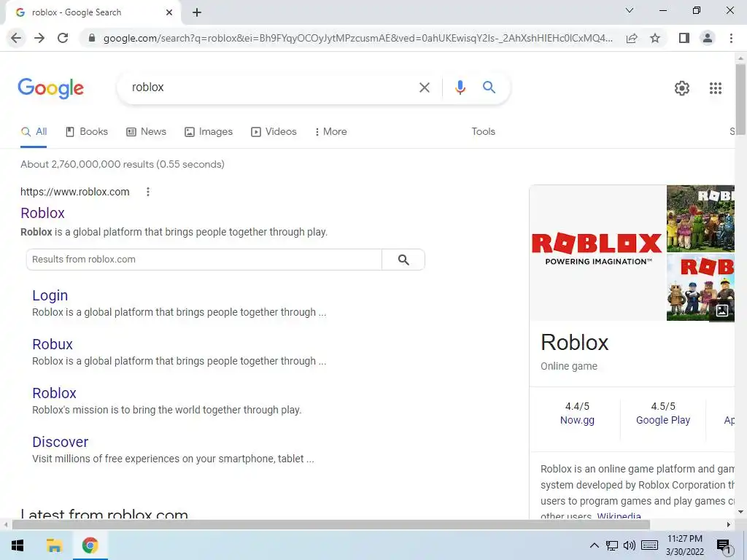Image resolution: width=747 pixels, height=560 pixels.
Task: Open Roblox logo thumbnail
Action: point(597,252)
